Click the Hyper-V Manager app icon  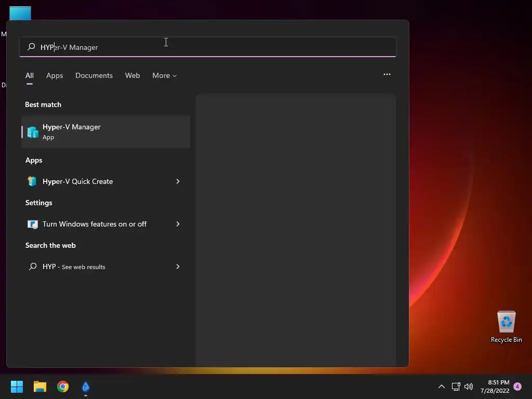click(x=33, y=132)
